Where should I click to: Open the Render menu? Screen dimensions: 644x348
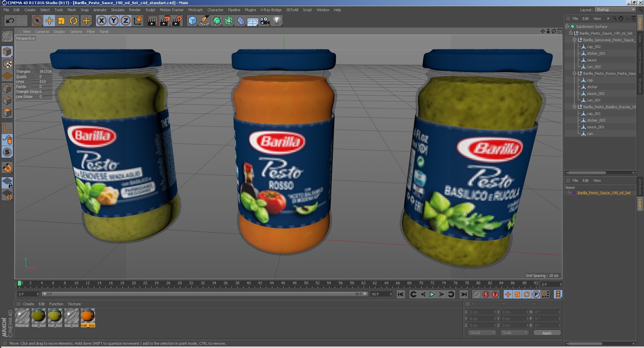tap(135, 10)
